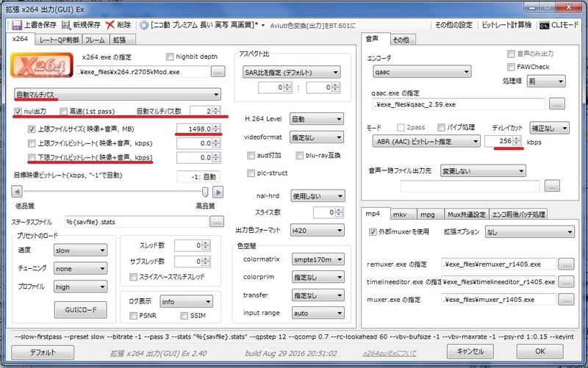Click the キャンセル button

470,351
